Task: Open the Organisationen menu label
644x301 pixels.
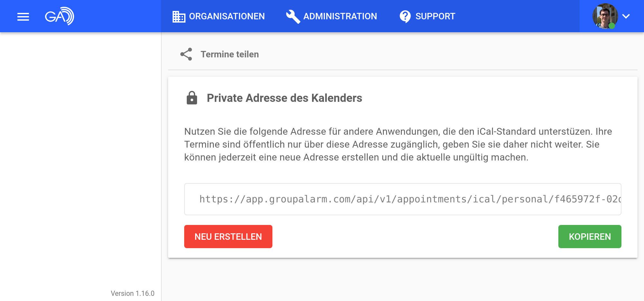Action: click(227, 16)
